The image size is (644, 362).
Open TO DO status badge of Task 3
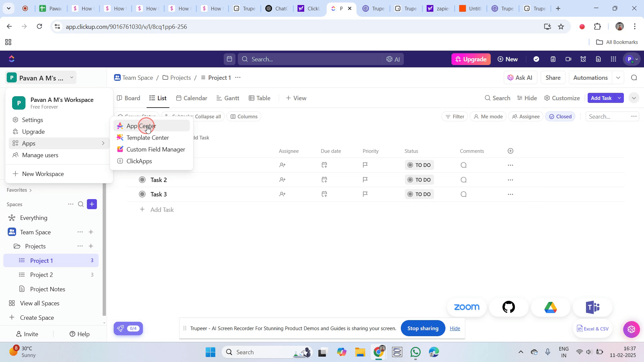coord(419,194)
